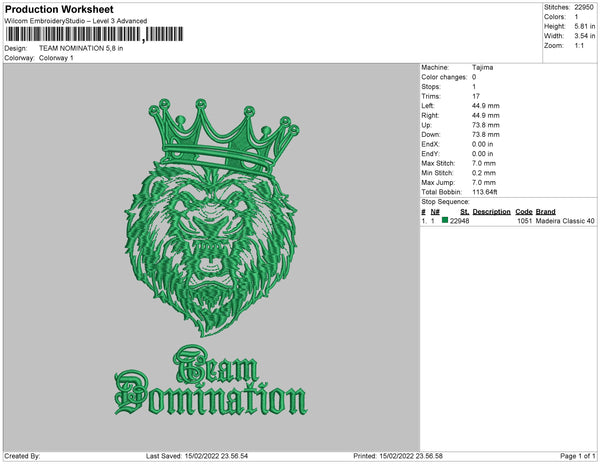
Task: Select the Zoom value 1:1
Action: 579,46
